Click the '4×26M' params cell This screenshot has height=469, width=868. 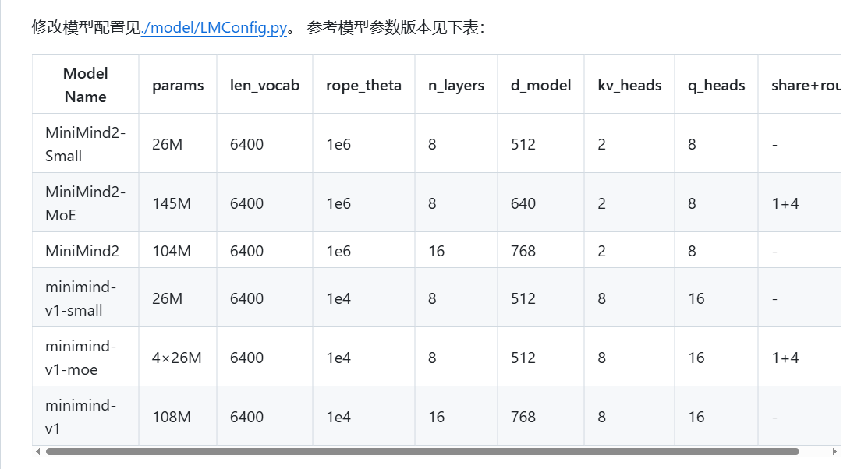pyautogui.click(x=176, y=358)
